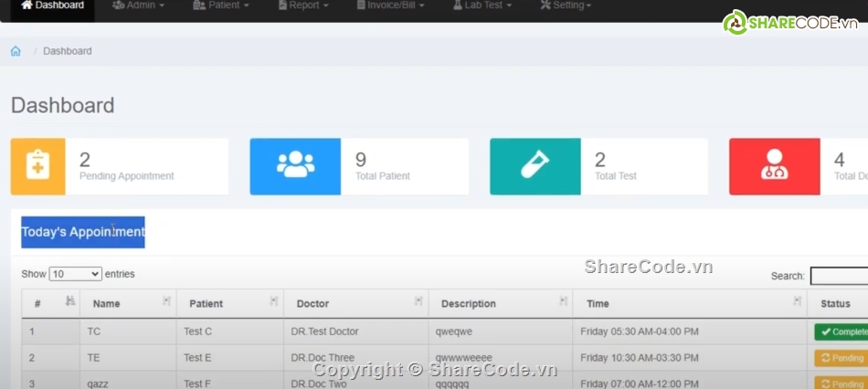
Task: Click the Pending status button for TE
Action: tap(842, 358)
